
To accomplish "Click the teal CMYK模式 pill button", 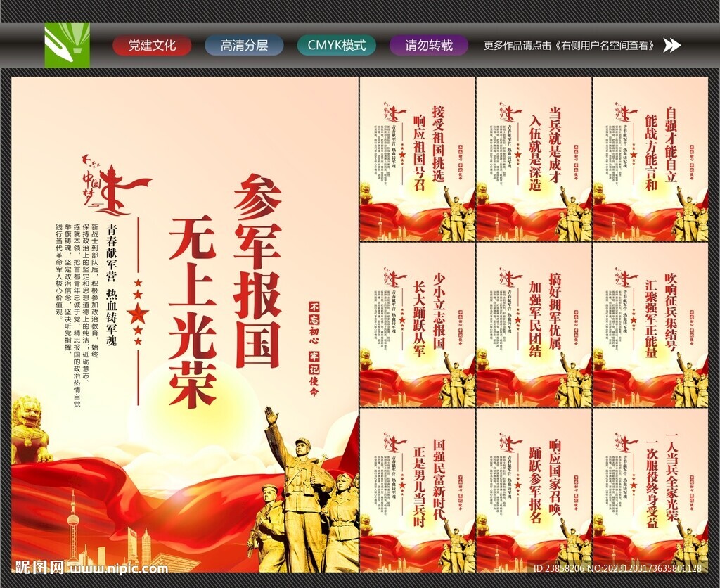I will coord(337,46).
